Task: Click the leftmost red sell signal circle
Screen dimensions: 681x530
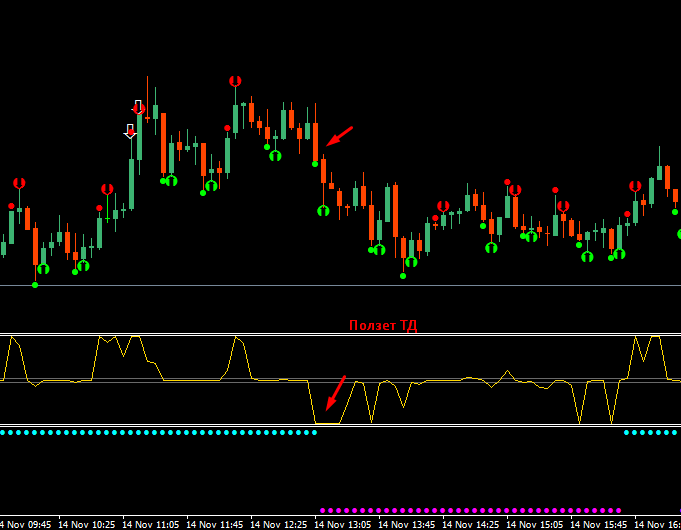Action: pos(19,183)
